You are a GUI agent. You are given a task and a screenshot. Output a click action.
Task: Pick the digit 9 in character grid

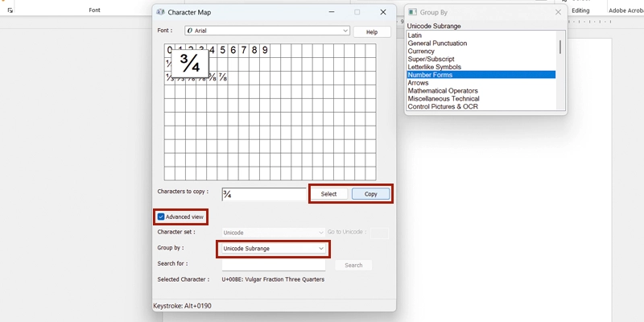tap(265, 50)
